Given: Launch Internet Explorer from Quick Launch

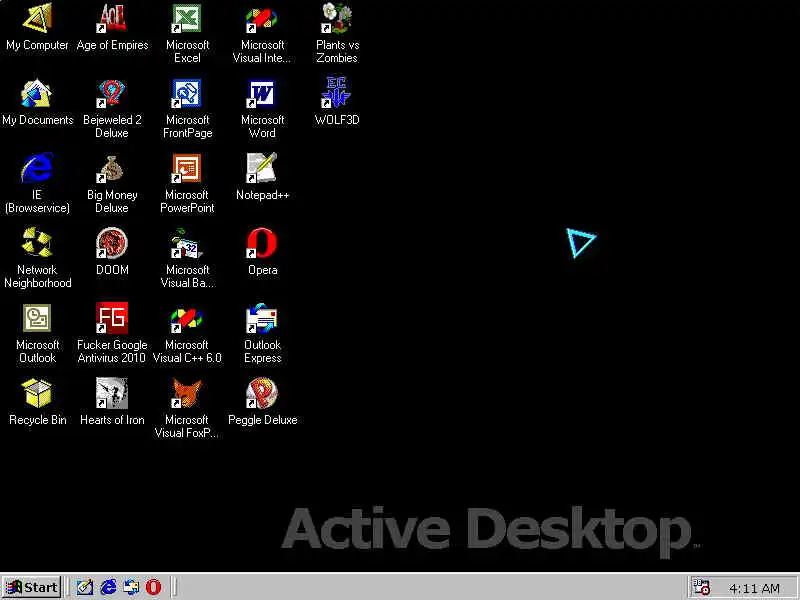Looking at the screenshot, I should pyautogui.click(x=108, y=587).
